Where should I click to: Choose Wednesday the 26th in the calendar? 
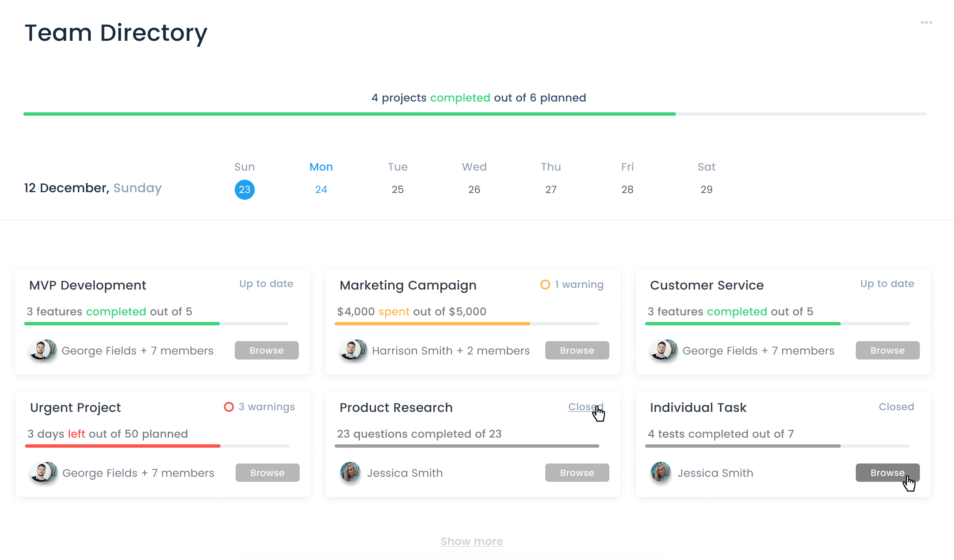pos(474,190)
